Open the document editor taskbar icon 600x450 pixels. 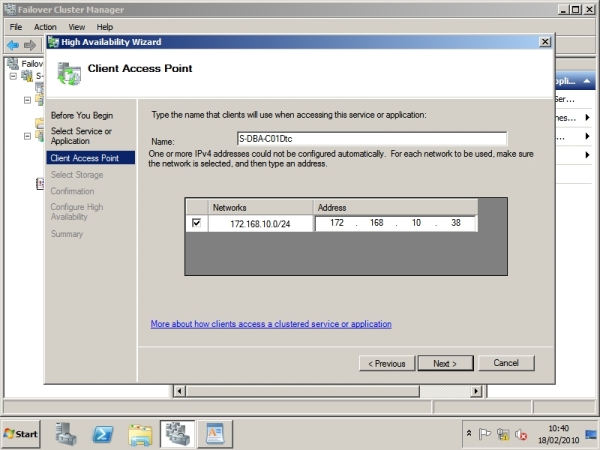[215, 434]
